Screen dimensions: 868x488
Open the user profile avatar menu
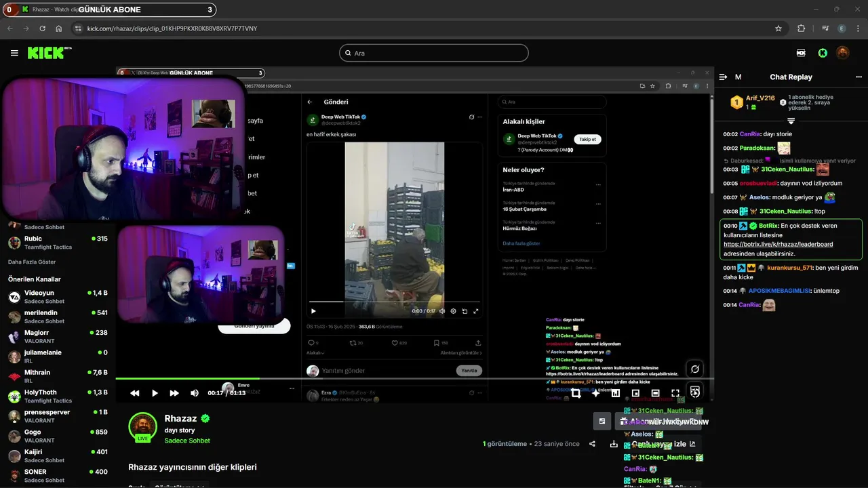click(x=842, y=53)
